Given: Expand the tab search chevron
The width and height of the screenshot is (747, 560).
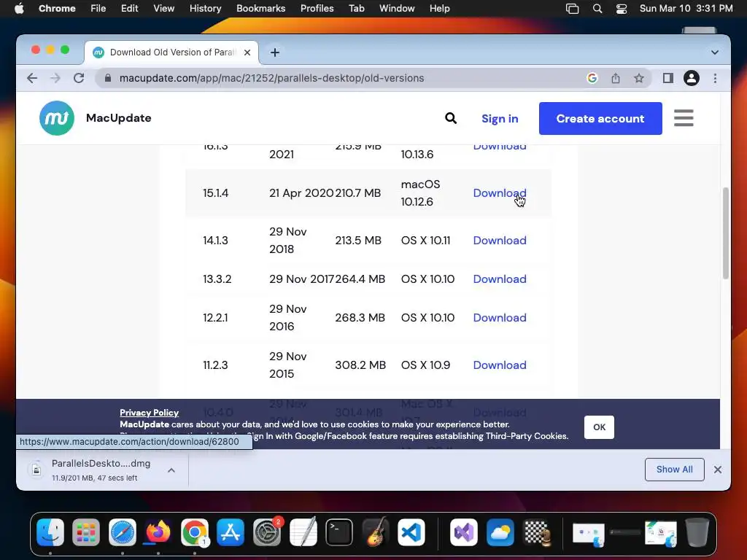Looking at the screenshot, I should pyautogui.click(x=715, y=52).
